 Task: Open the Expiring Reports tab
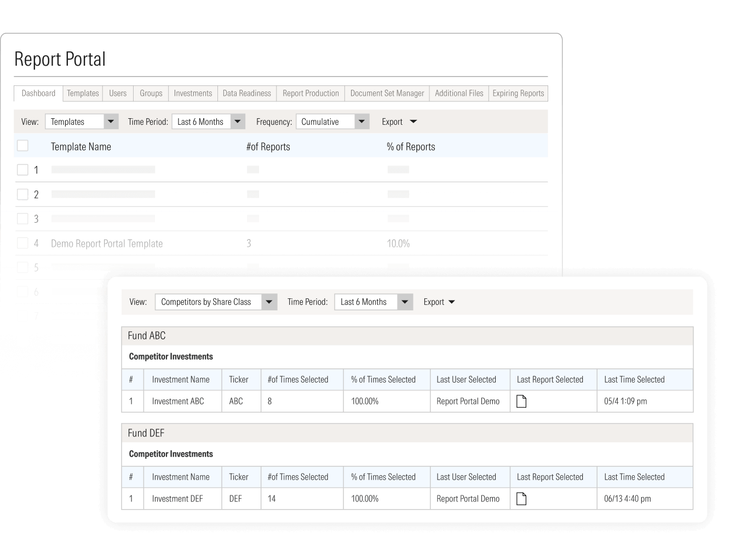518,93
